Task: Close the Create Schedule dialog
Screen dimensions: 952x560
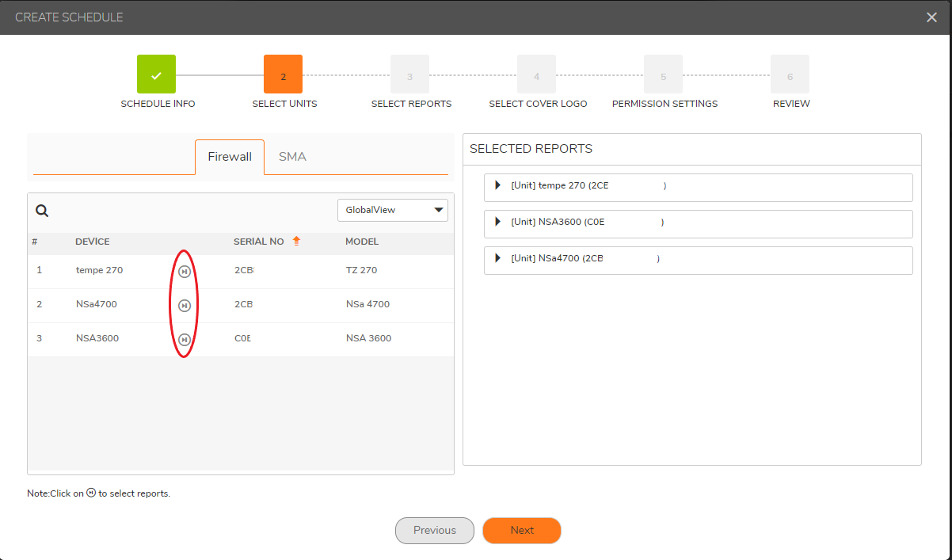Action: [x=931, y=17]
